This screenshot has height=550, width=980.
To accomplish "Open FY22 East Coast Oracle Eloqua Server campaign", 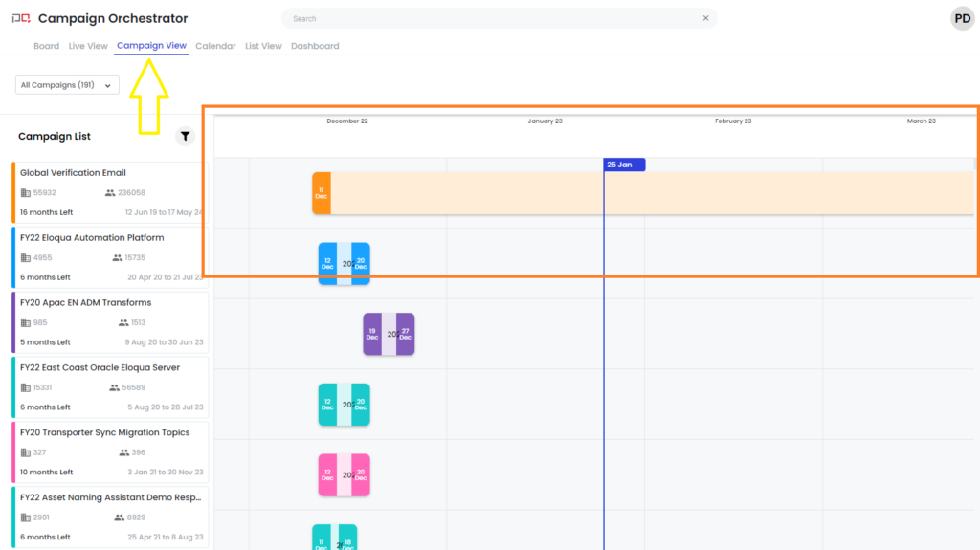I will (x=100, y=368).
